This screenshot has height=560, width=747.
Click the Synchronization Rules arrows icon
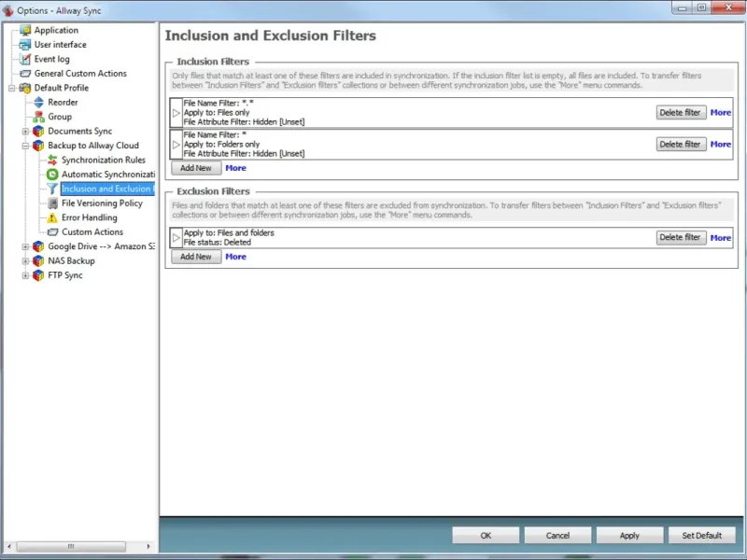[52, 160]
